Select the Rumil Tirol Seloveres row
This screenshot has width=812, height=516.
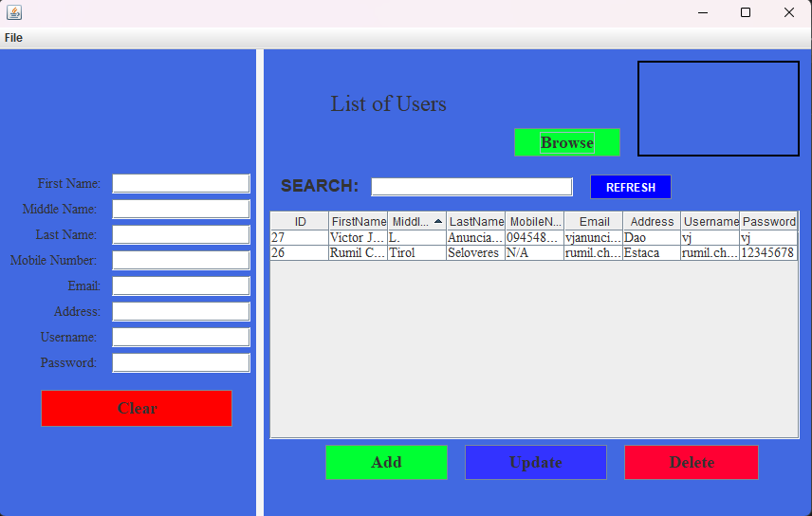coord(417,253)
